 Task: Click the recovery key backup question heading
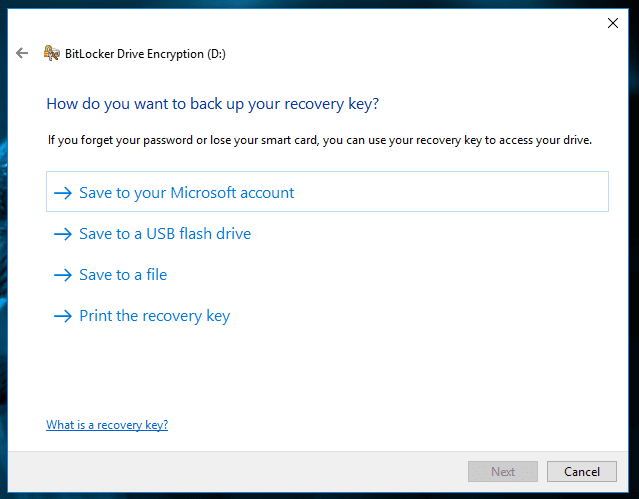(213, 104)
